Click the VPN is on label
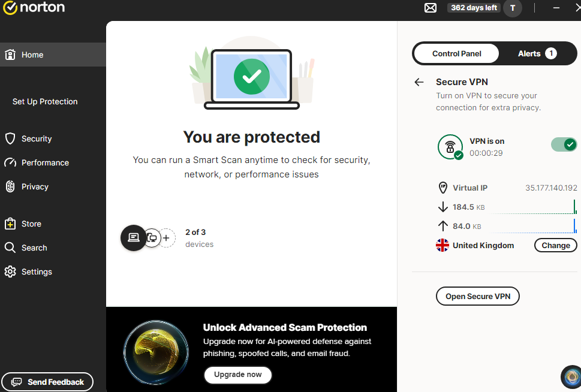 pyautogui.click(x=487, y=141)
